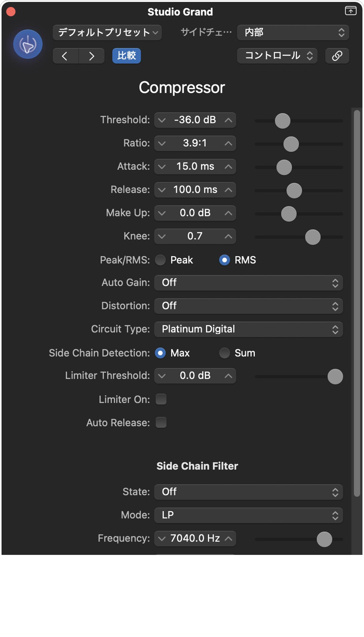Click the 15.0 ms Attack value field

pos(195,167)
